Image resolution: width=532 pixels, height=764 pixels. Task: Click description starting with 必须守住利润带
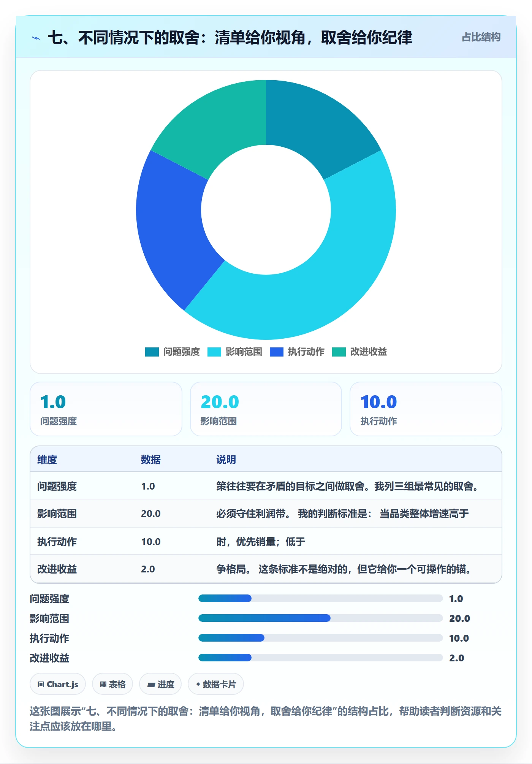[342, 514]
